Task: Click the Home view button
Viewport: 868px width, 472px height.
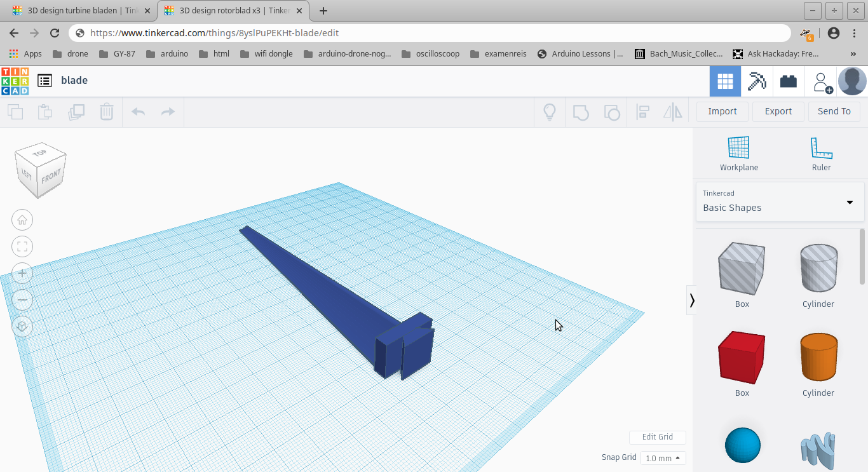Action: (22, 220)
